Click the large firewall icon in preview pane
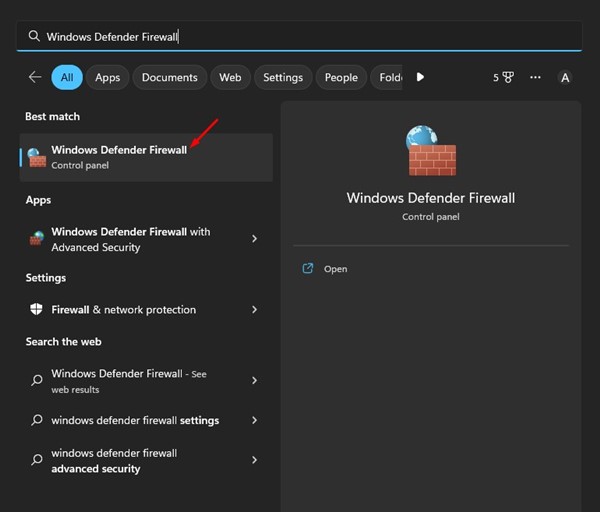The width and height of the screenshot is (600, 512). coord(431,150)
